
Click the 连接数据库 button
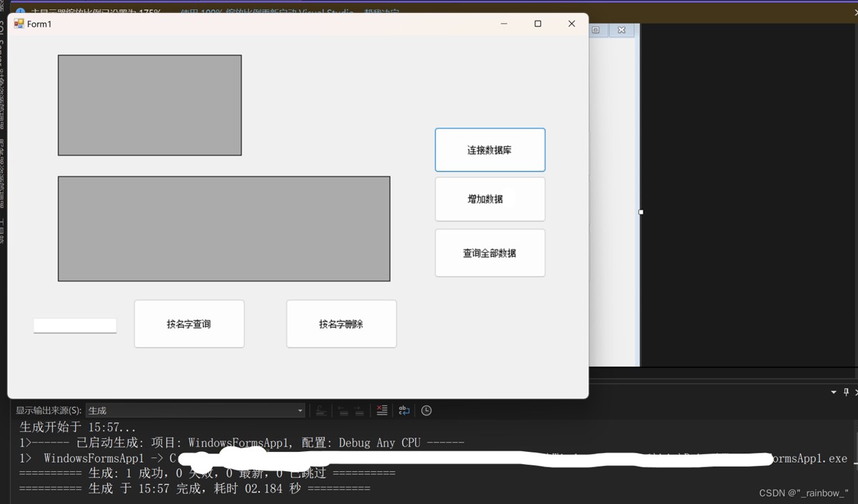tap(490, 150)
